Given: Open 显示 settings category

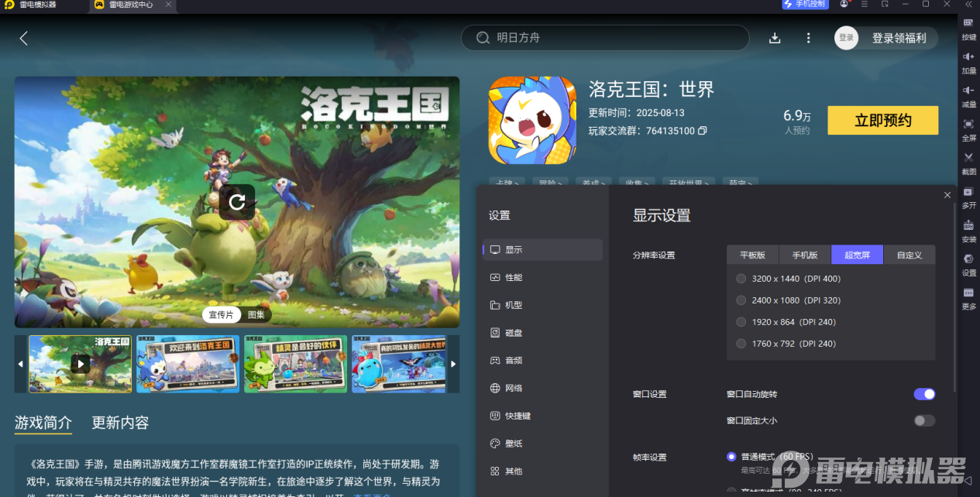Looking at the screenshot, I should click(x=542, y=250).
